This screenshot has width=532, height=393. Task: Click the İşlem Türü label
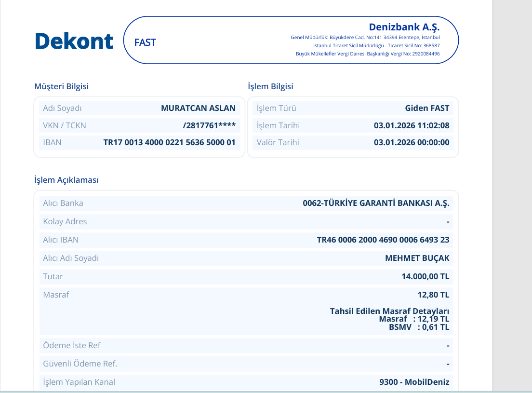[277, 108]
